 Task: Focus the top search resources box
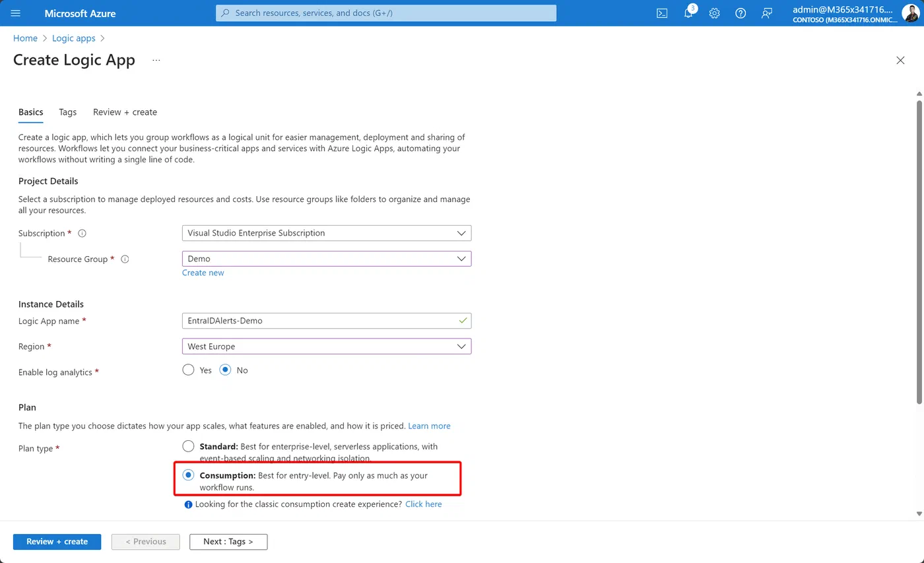click(x=386, y=13)
